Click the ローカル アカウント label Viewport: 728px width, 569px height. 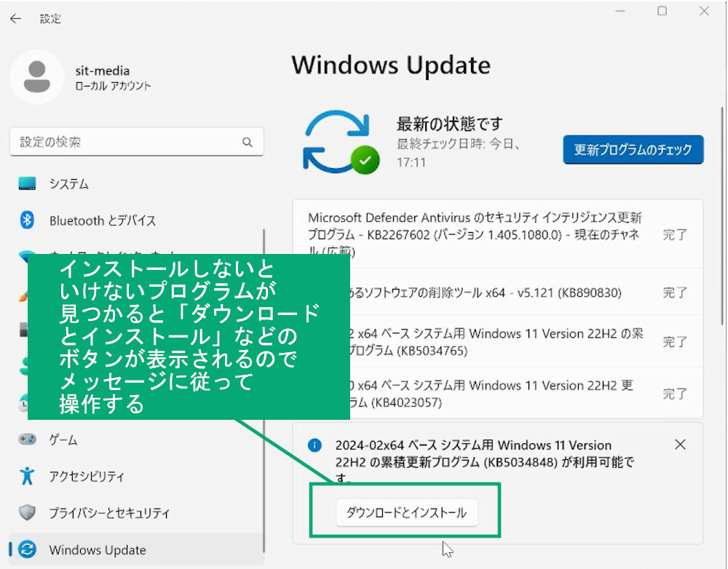(114, 86)
